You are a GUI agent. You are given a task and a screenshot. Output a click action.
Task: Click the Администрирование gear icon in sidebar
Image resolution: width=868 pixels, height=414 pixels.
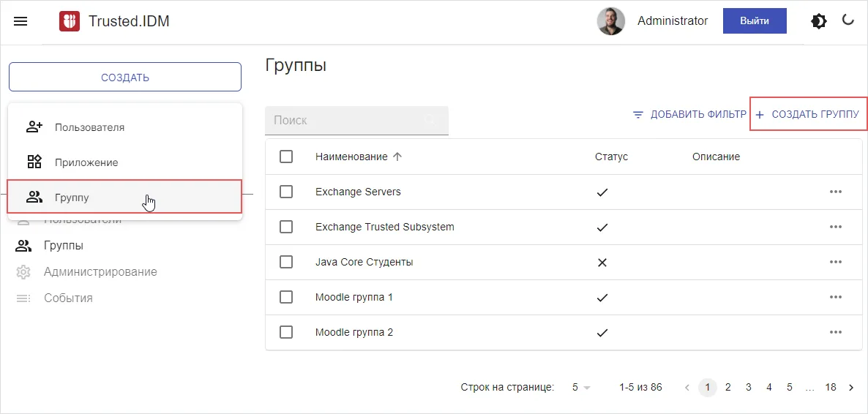tap(23, 272)
